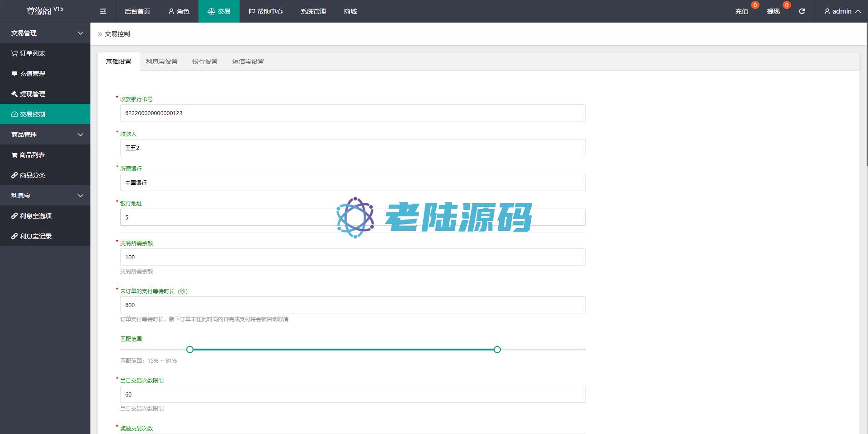Screen dimensions: 868x434
Task: Click the sidebar collapse hamburger icon
Action: 103,11
